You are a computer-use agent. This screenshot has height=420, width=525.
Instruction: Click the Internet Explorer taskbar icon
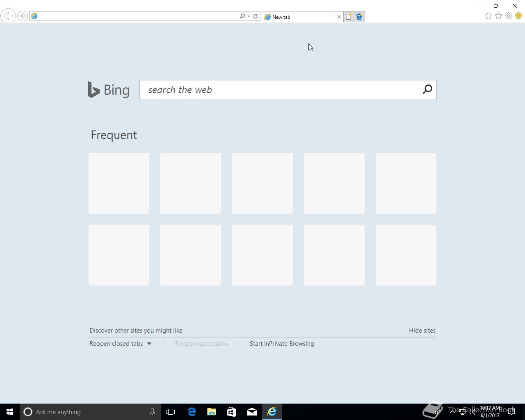[x=272, y=412]
